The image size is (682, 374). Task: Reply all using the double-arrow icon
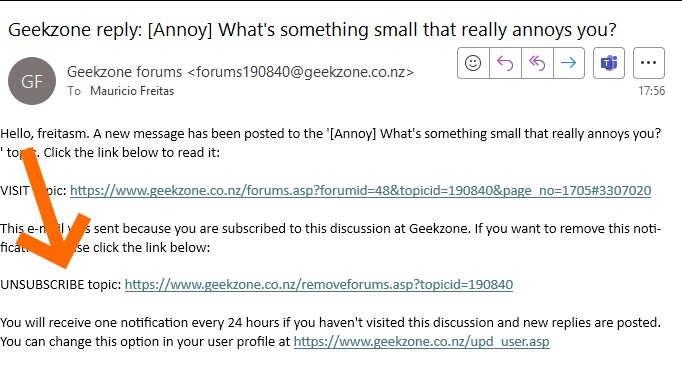point(537,63)
